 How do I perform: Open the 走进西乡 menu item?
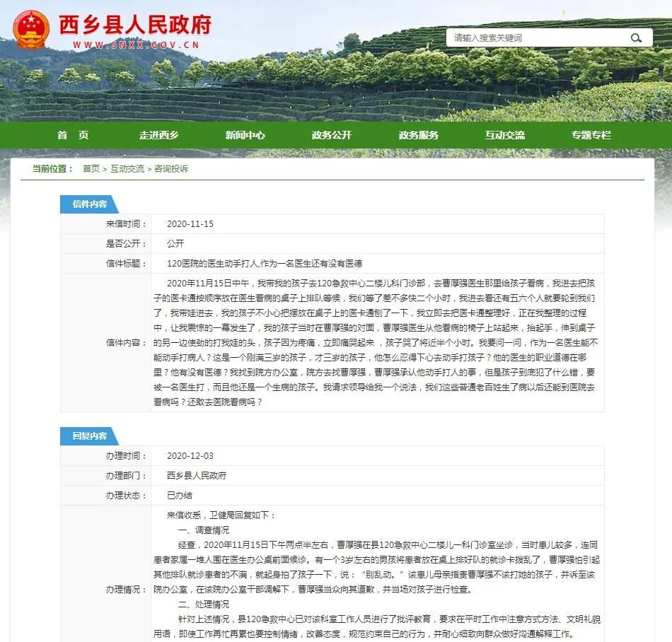159,135
